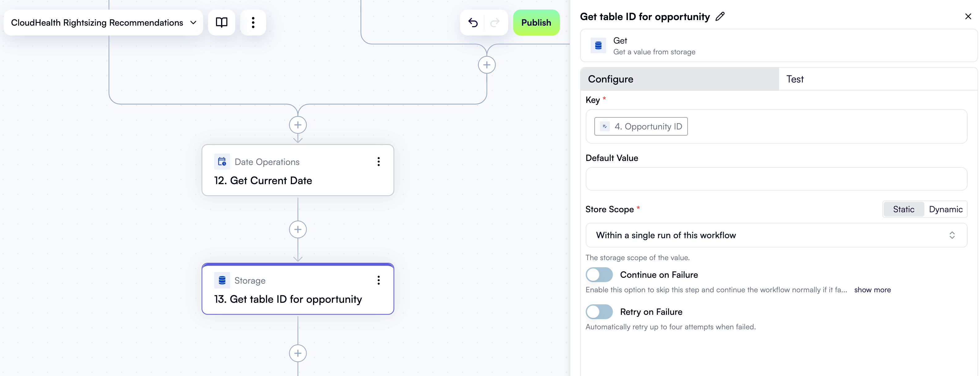
Task: Open the workflow documentation book icon
Action: (x=222, y=23)
